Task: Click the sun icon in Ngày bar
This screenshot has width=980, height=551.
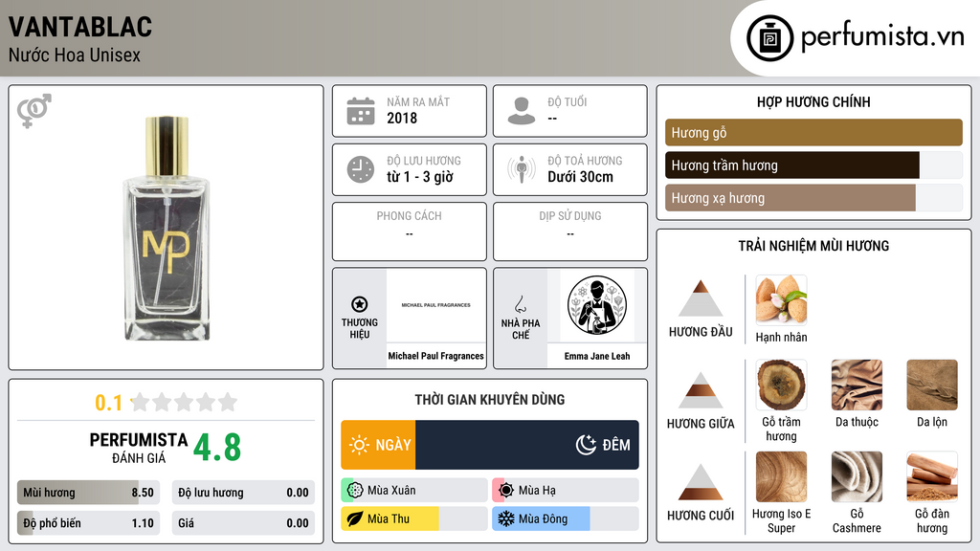Action: [x=360, y=445]
